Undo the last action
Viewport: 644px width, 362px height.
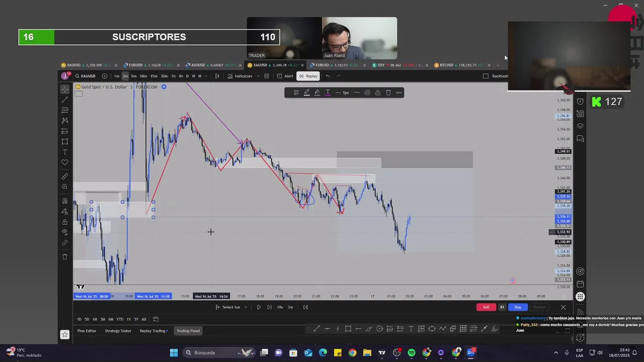[x=328, y=76]
